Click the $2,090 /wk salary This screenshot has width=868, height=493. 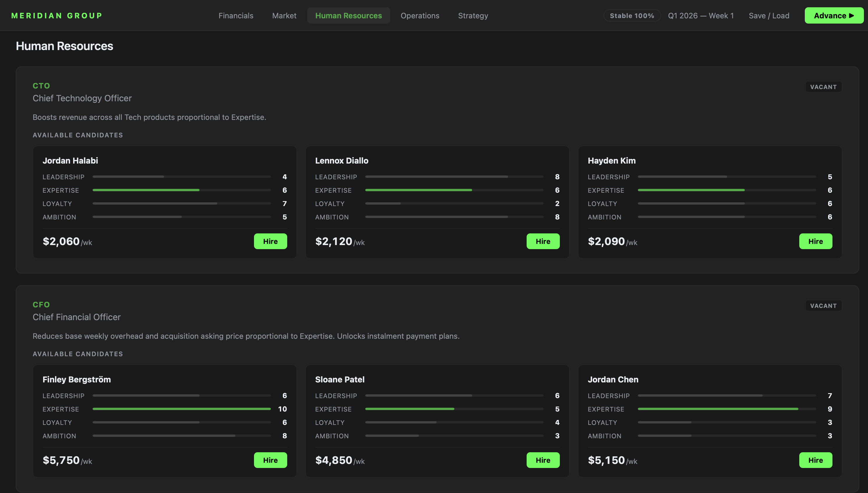(613, 242)
